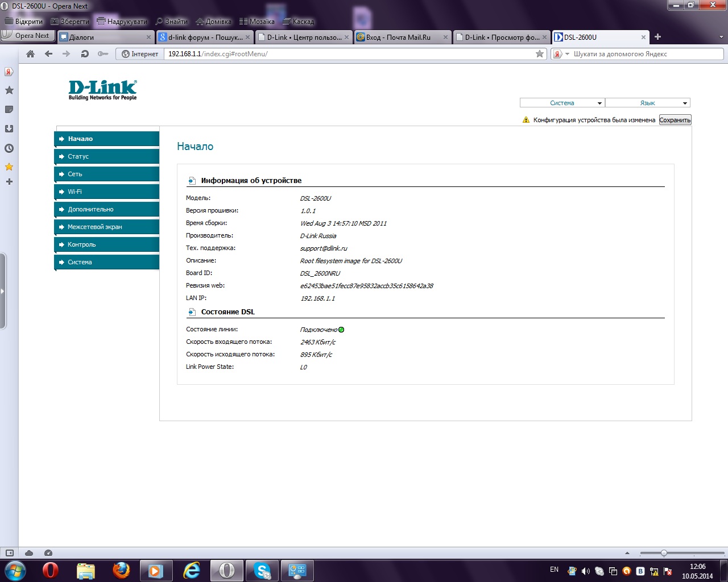Click the bookmark star in address bar
This screenshot has width=728, height=582.
pos(539,54)
